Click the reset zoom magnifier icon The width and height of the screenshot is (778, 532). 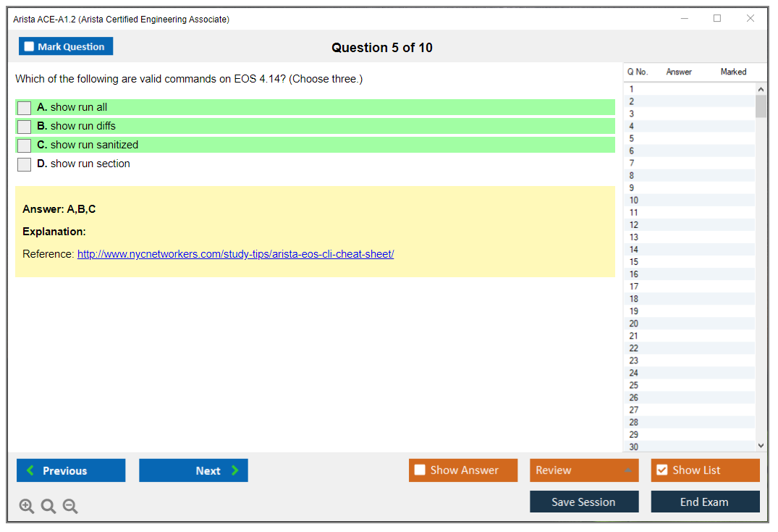(x=48, y=507)
